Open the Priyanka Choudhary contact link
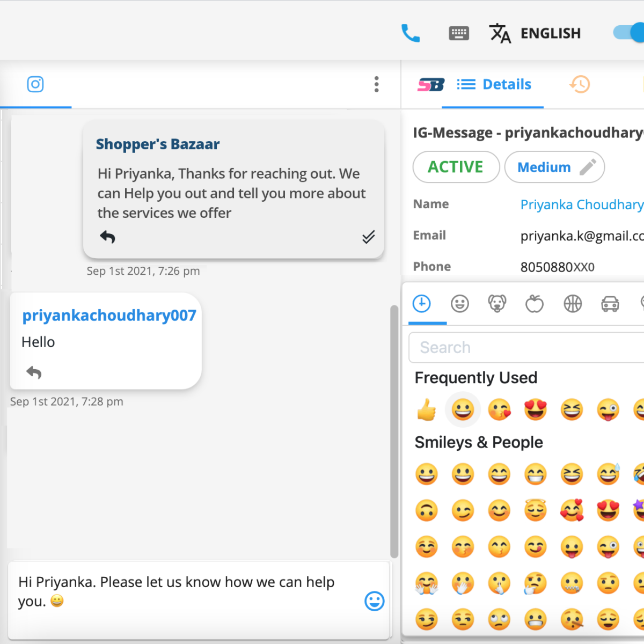The width and height of the screenshot is (644, 644). coord(582,204)
